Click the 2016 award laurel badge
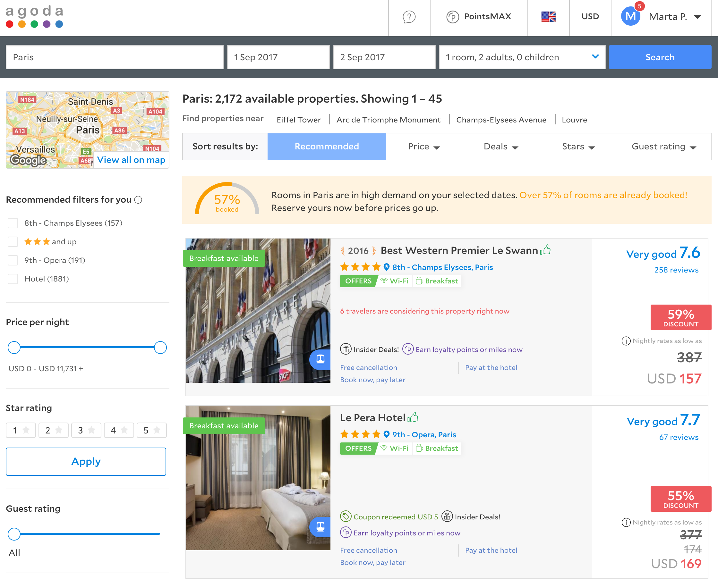 (x=358, y=251)
